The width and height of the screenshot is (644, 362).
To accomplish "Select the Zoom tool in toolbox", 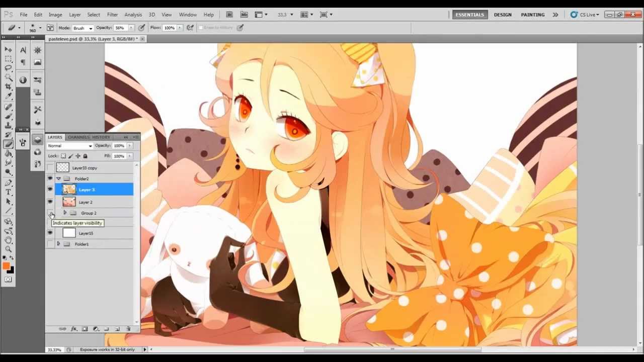I will click(x=9, y=249).
